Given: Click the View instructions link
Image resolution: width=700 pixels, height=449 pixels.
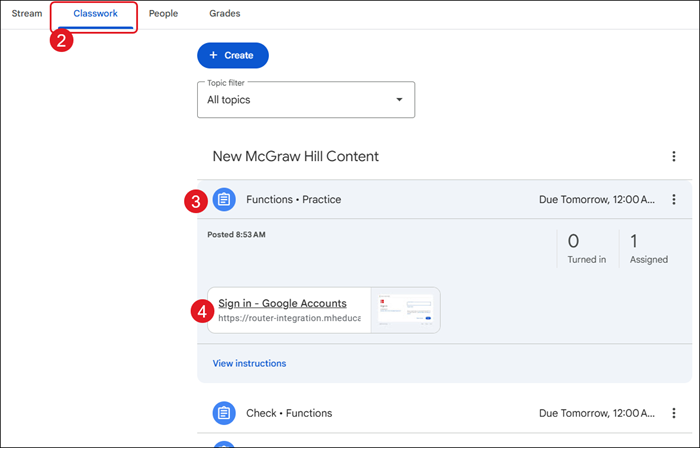Looking at the screenshot, I should click(x=249, y=363).
